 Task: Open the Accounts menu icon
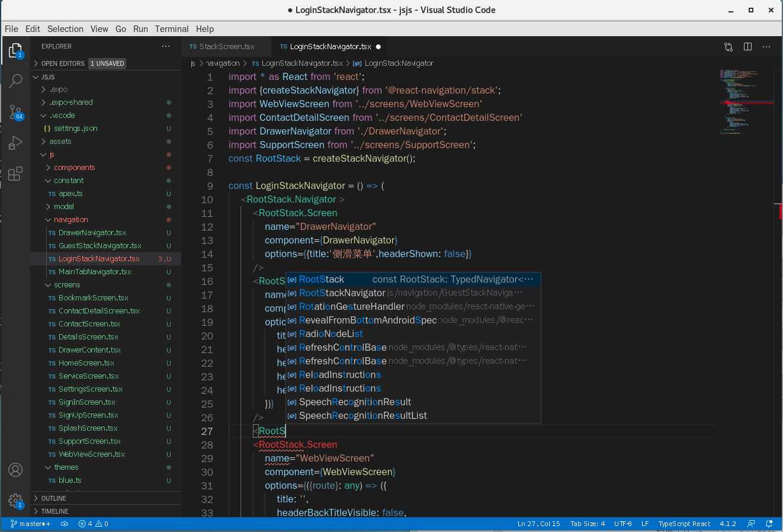(x=15, y=470)
